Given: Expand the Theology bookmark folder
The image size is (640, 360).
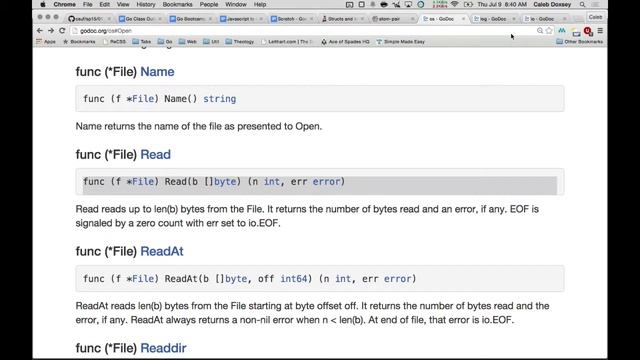Looking at the screenshot, I should point(240,42).
